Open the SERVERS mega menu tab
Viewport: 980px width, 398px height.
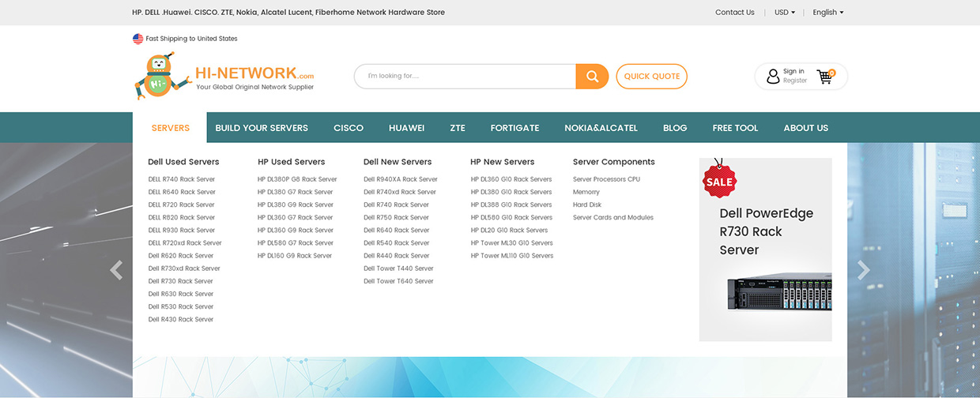pos(171,128)
